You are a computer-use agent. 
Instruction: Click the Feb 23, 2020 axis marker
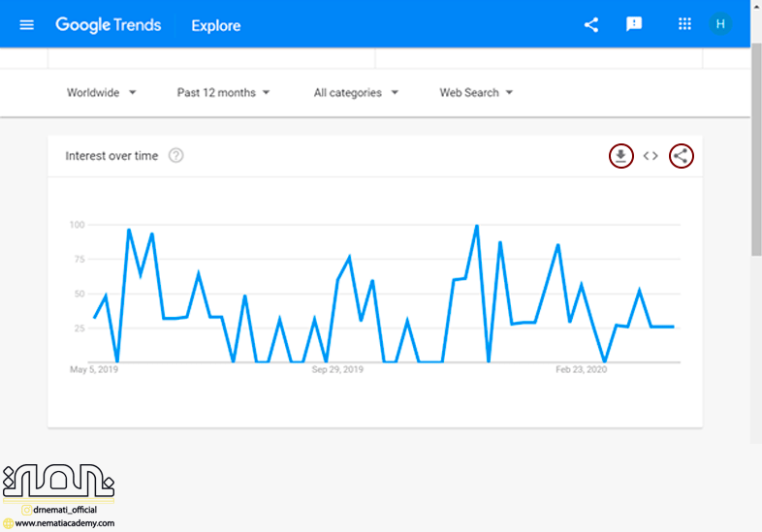[x=582, y=369]
